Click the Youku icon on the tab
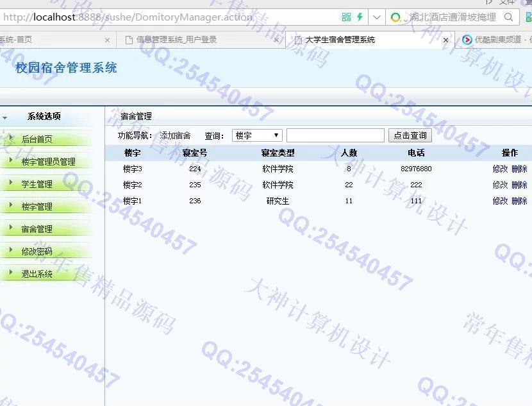Image resolution: width=532 pixels, height=406 pixels. coord(467,40)
